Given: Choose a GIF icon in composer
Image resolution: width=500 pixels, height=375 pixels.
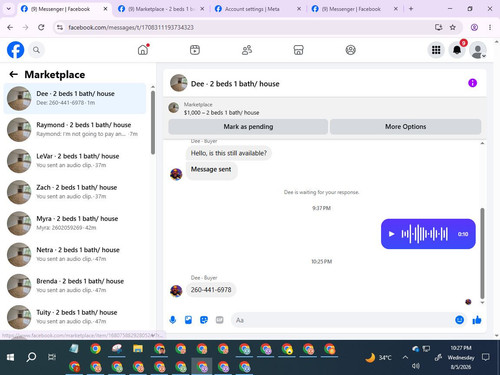Looking at the screenshot, I should (x=219, y=320).
